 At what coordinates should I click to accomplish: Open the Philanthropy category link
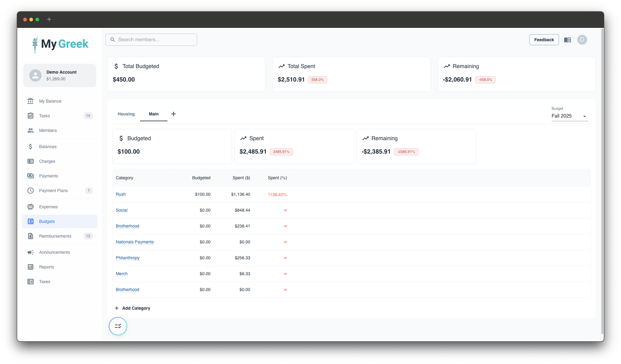click(127, 258)
